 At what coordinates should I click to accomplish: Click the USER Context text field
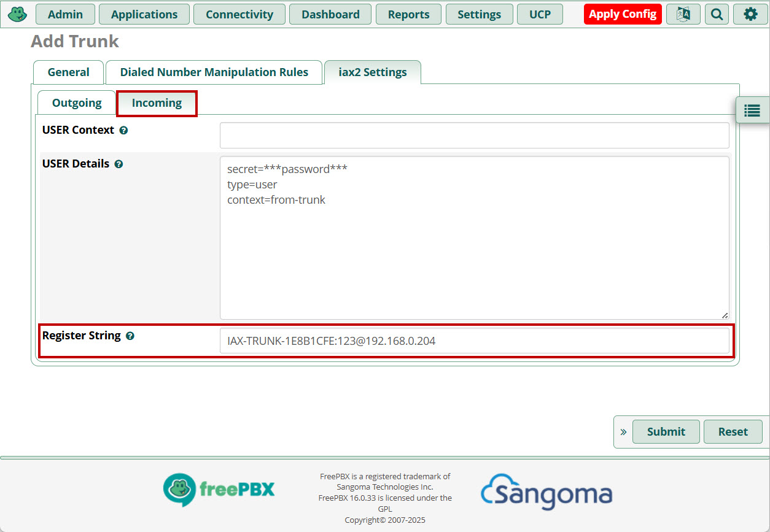click(474, 135)
